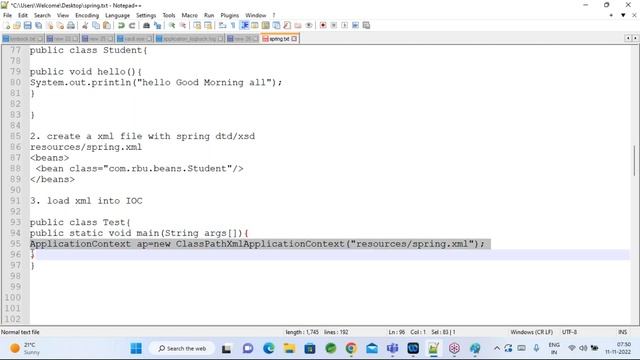Viewport: 640px width, 360px height.
Task: Open the File menu
Action: pyautogui.click(x=7, y=15)
